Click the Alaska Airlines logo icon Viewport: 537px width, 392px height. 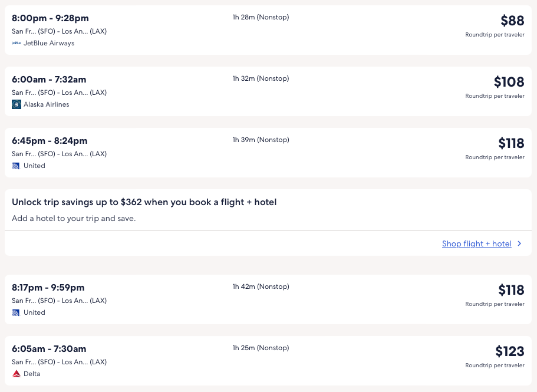(17, 104)
